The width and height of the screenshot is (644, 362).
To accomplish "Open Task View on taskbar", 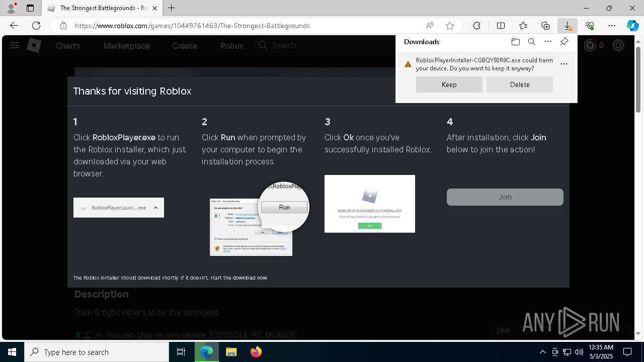I will pyautogui.click(x=181, y=352).
